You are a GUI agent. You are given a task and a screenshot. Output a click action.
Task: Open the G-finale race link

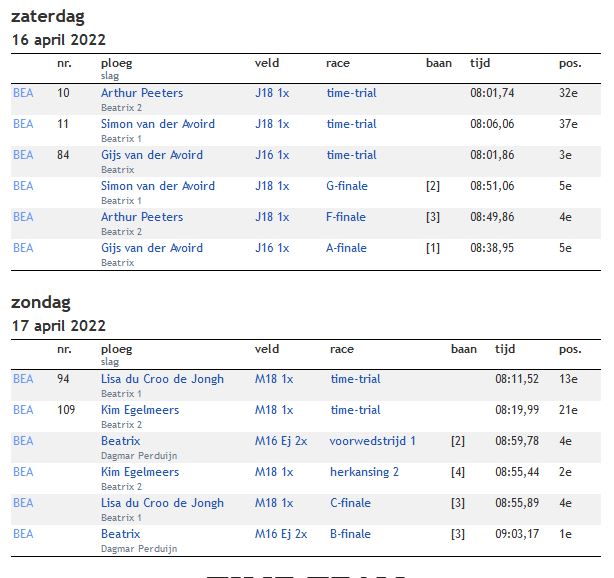coord(347,186)
